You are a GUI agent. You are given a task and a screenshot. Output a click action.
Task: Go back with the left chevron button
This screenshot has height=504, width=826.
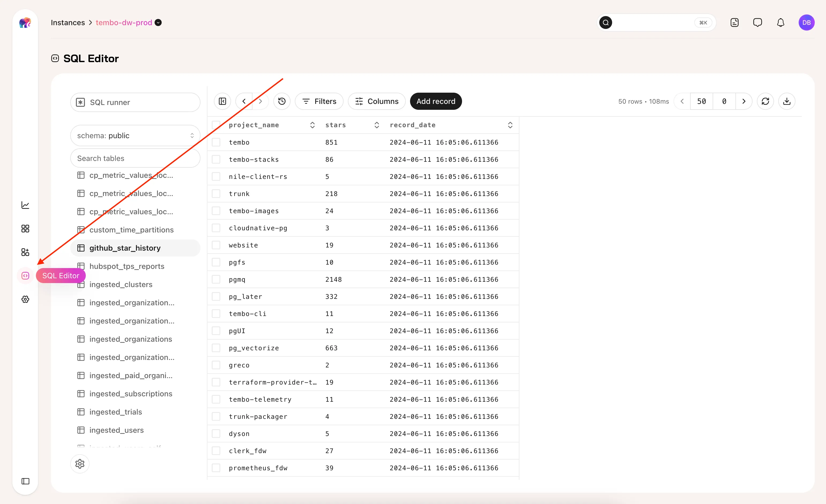(x=244, y=101)
